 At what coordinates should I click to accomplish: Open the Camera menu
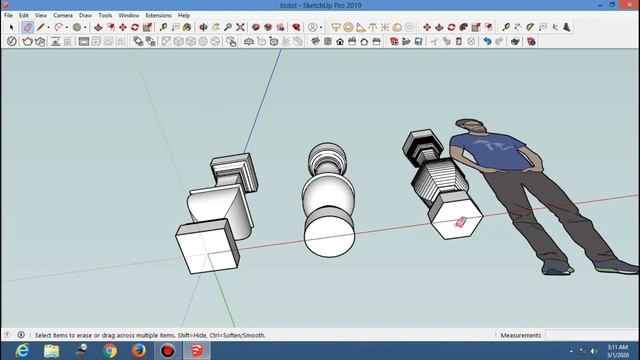pos(63,15)
